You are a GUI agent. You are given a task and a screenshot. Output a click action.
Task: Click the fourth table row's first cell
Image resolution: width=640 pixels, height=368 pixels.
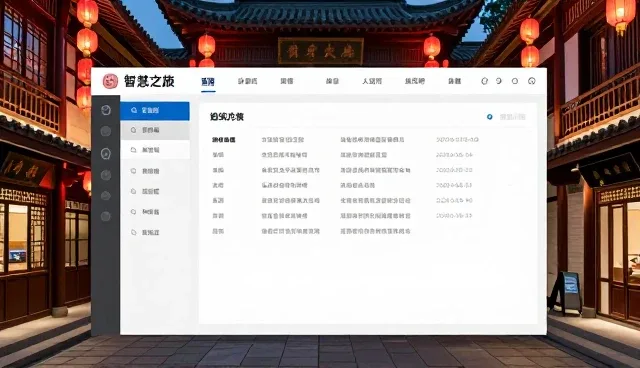(218, 185)
